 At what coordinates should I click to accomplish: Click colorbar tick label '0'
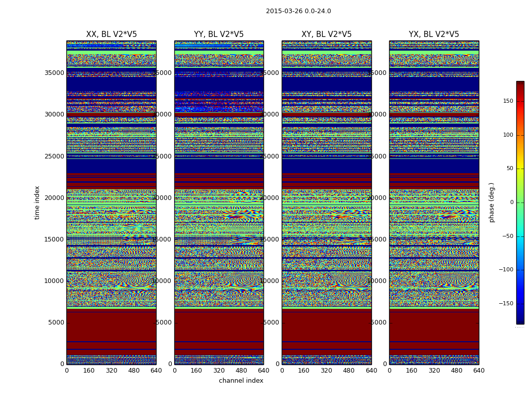point(512,202)
